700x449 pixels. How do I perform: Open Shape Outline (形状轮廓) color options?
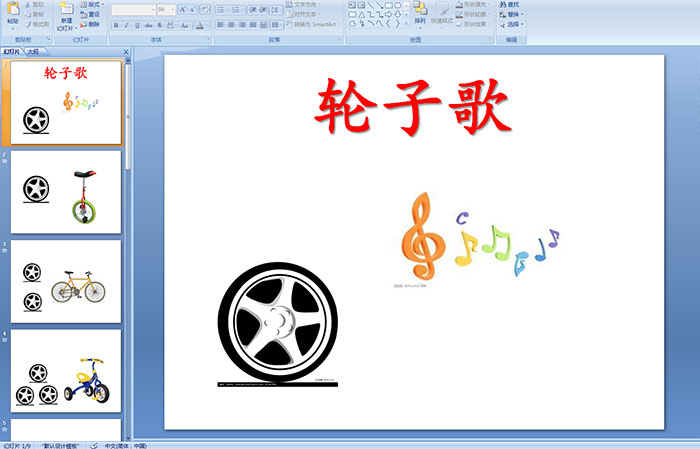[x=473, y=14]
